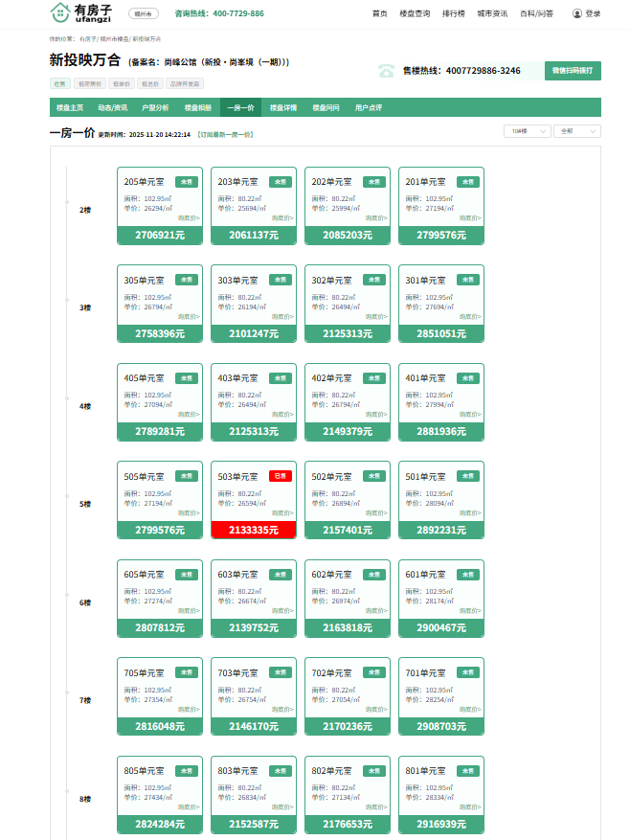Click the telephone icon beside 售楼热线
Screen dimensions: 630x840
point(386,71)
